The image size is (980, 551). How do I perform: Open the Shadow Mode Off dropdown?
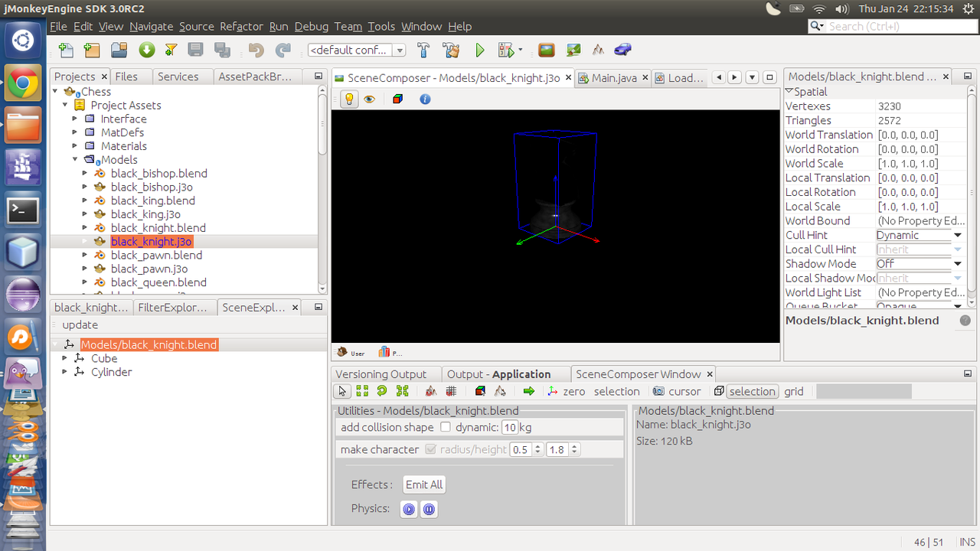[x=957, y=263]
